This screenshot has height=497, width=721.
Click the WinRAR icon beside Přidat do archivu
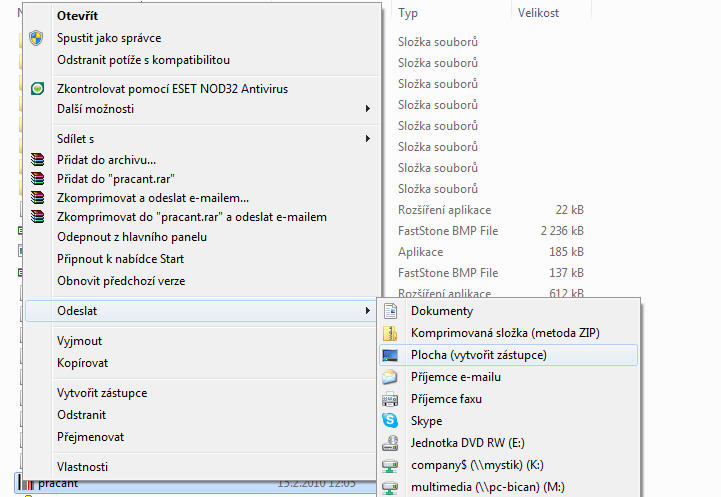pyautogui.click(x=38, y=160)
